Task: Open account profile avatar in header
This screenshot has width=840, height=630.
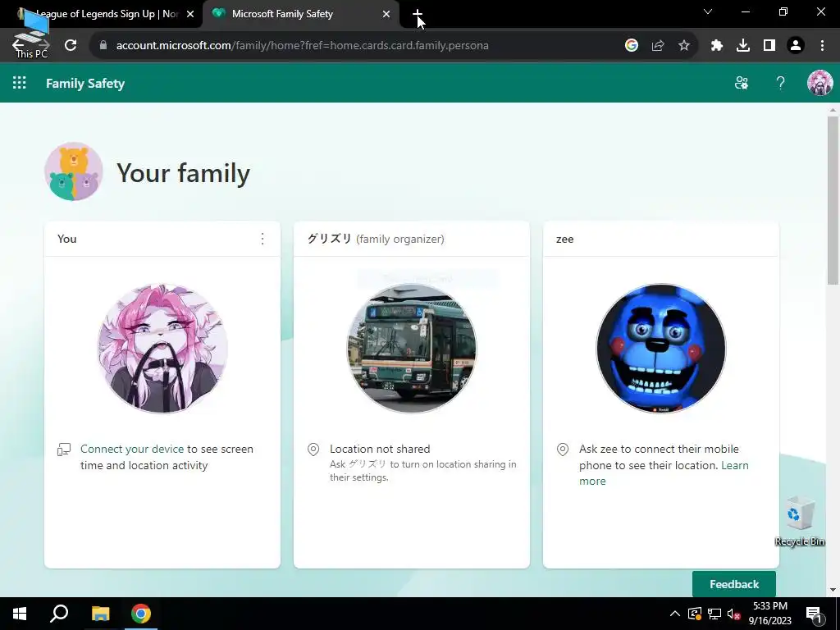Action: [820, 83]
